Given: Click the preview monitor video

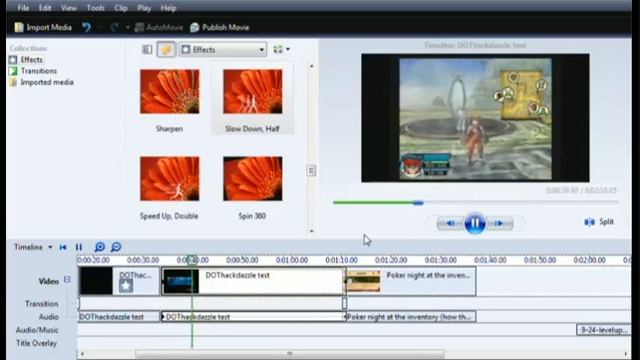Looking at the screenshot, I should 475,118.
